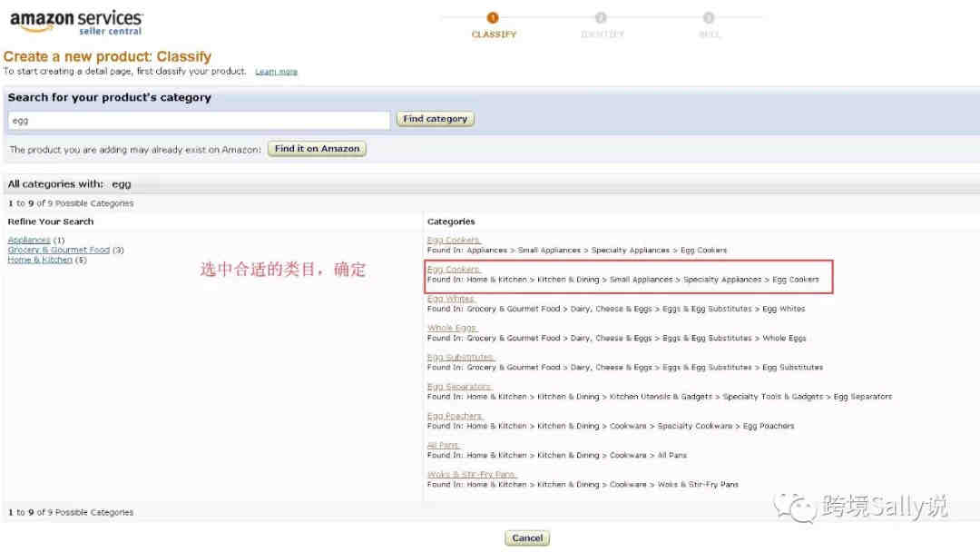Click the Find it on Amazon button
Image resolution: width=980 pixels, height=552 pixels.
[x=317, y=149]
